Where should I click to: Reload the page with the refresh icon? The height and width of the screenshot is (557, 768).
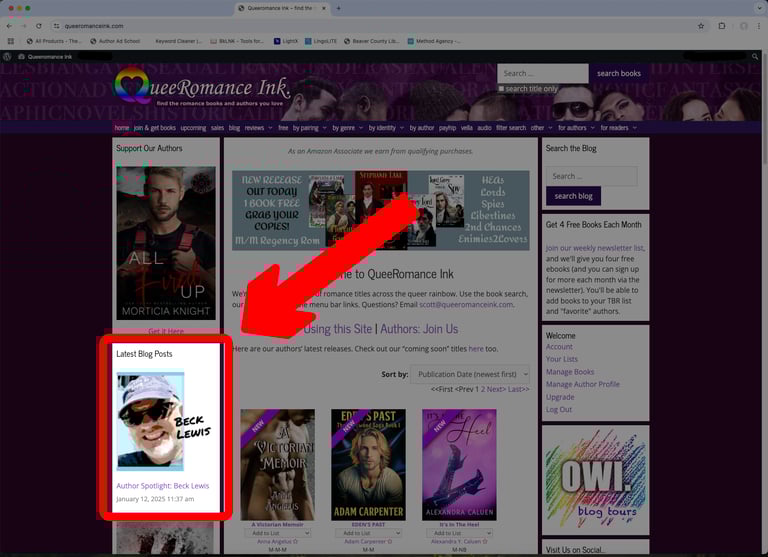[39, 26]
